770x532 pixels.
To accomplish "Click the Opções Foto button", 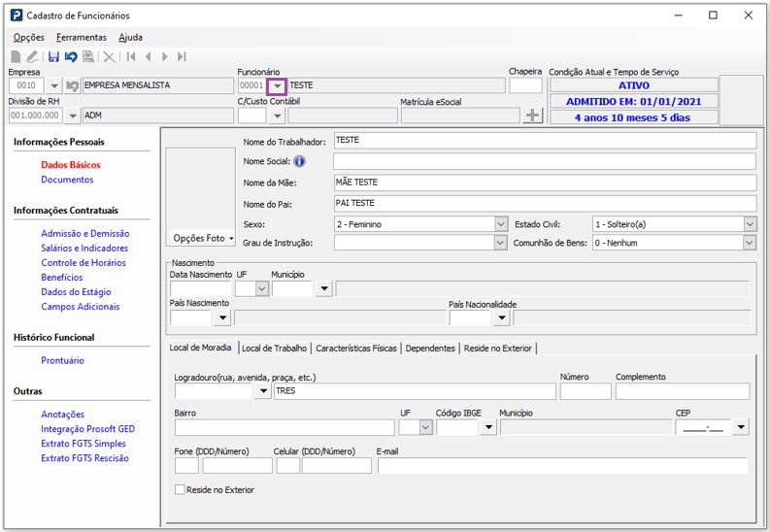I will [x=203, y=238].
